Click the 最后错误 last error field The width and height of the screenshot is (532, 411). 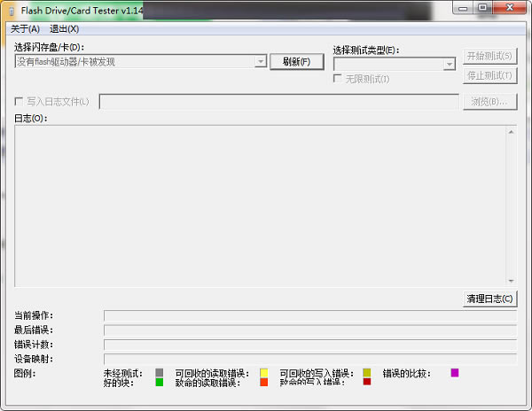(310, 330)
